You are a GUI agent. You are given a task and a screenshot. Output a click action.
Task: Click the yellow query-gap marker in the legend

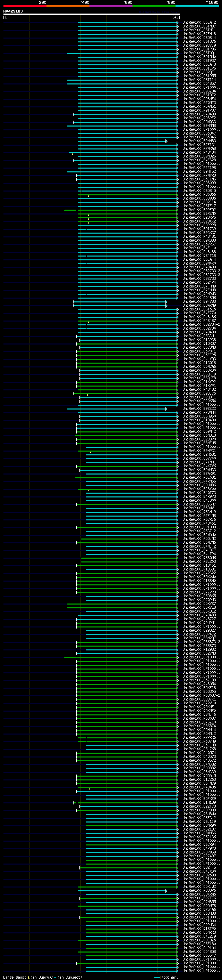(28, 977)
